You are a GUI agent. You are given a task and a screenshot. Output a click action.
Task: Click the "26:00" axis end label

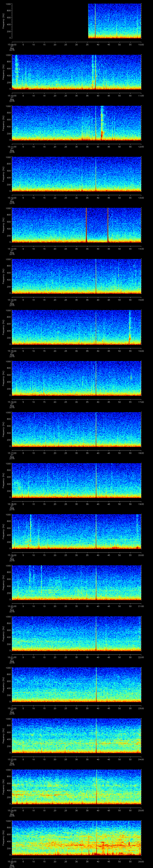pos(141,861)
